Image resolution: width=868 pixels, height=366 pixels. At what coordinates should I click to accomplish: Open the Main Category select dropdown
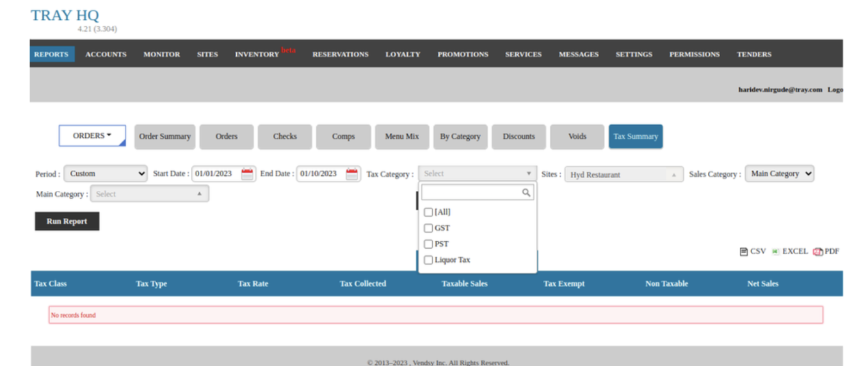[x=149, y=194]
